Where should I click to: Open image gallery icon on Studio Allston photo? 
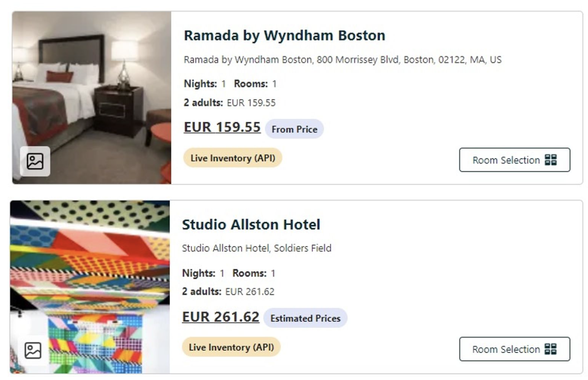[x=33, y=350]
